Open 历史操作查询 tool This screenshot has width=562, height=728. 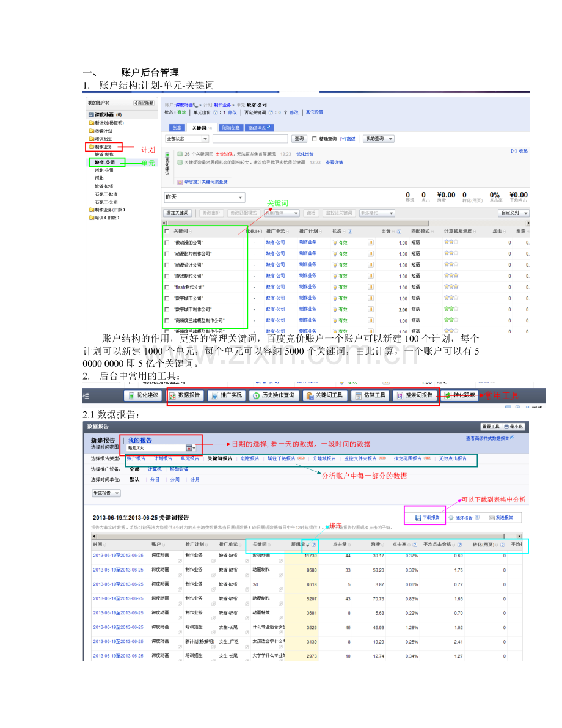coord(274,395)
